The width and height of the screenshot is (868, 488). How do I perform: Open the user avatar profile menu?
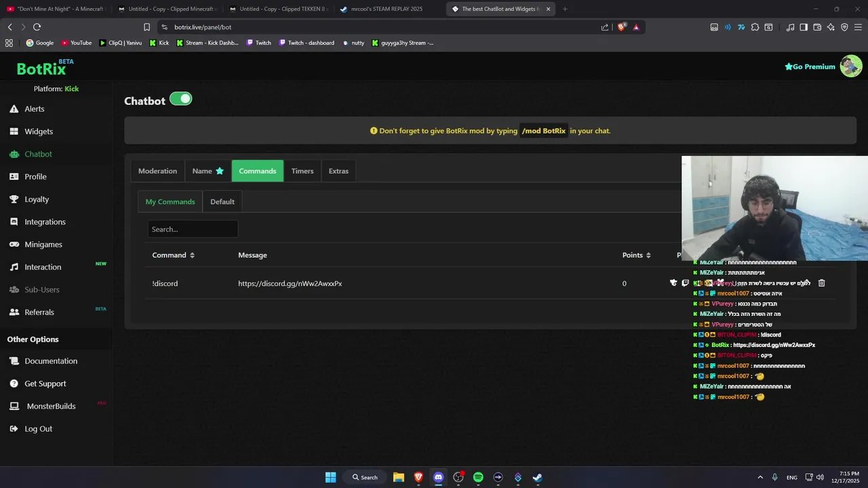coord(851,66)
